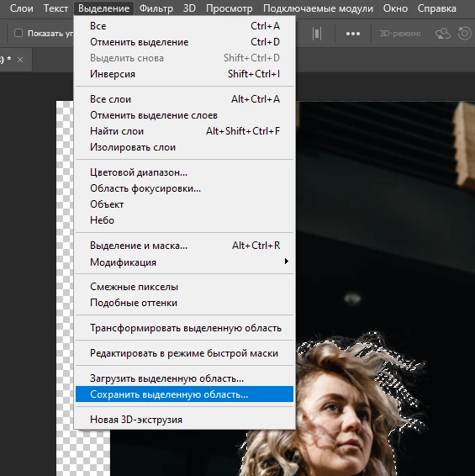The height and width of the screenshot is (476, 475).
Task: Click the 3D orbit camera icon
Action: pyautogui.click(x=442, y=34)
